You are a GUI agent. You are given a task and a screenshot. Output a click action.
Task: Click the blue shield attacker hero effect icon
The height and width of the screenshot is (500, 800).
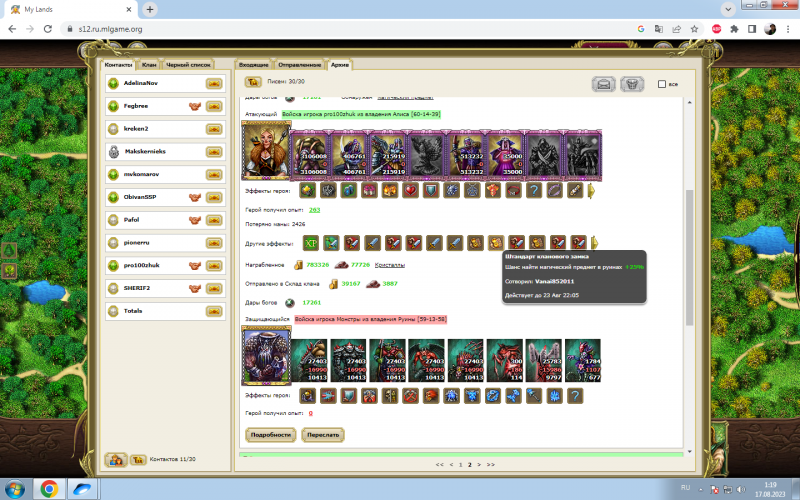[x=431, y=191]
